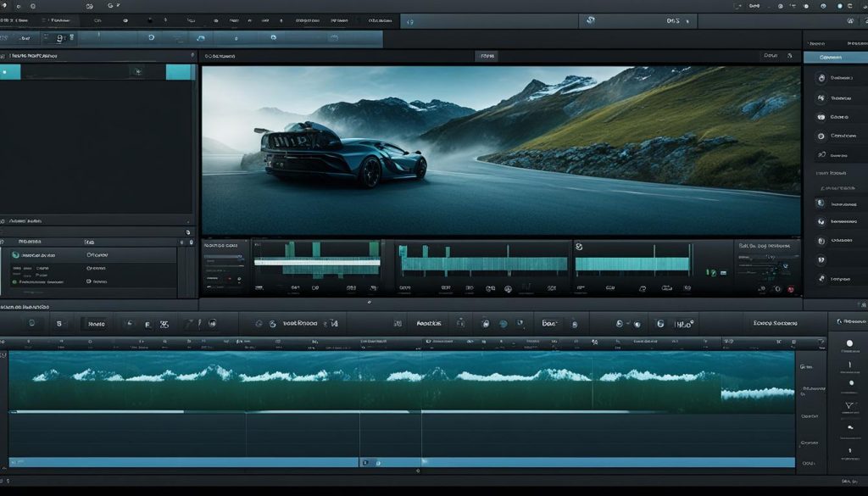Click the leftmost round icon in timeline toolbar
868x496 pixels.
click(31, 323)
